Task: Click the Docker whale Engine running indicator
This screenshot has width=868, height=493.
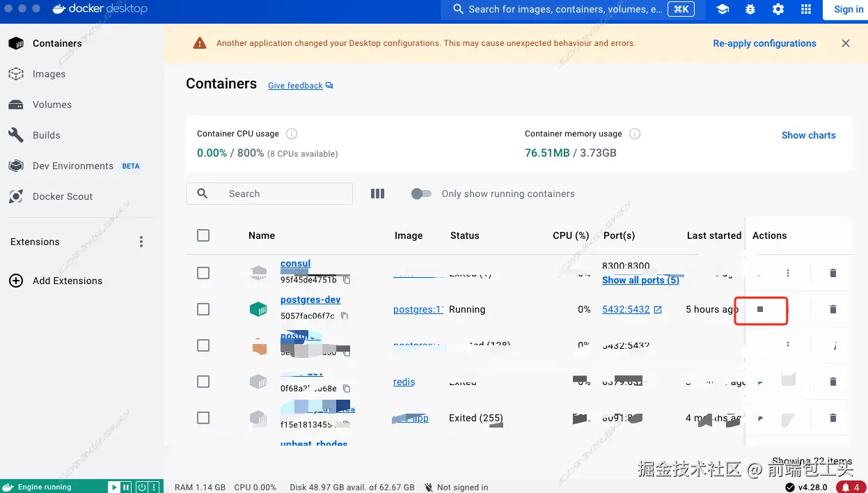Action: 38,487
